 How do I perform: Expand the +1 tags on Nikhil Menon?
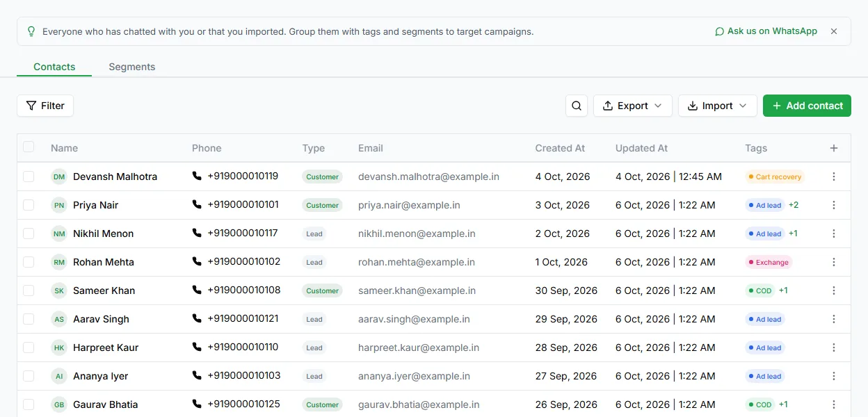(793, 234)
